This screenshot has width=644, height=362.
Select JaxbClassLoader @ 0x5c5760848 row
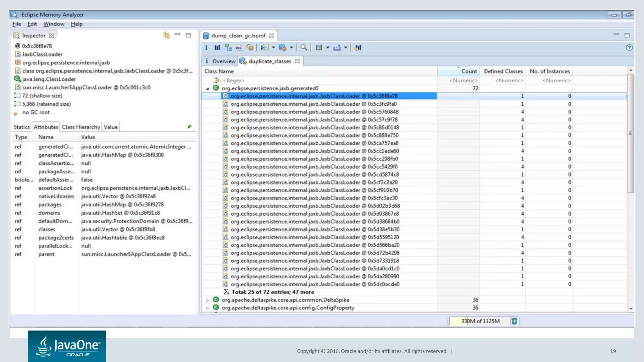[314, 112]
